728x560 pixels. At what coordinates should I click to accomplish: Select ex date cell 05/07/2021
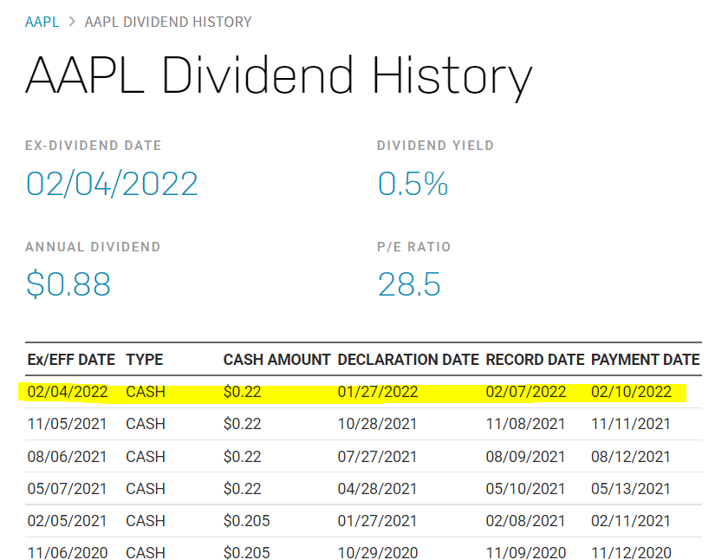click(x=67, y=489)
